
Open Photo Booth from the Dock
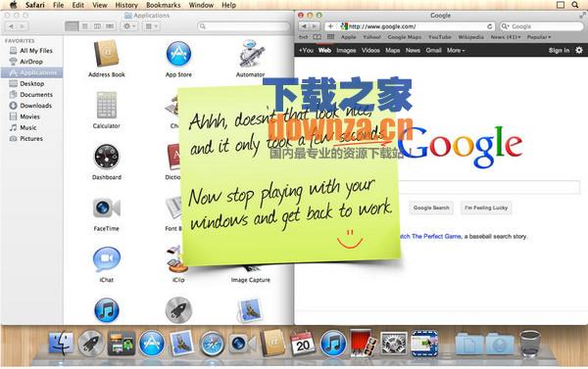[363, 344]
